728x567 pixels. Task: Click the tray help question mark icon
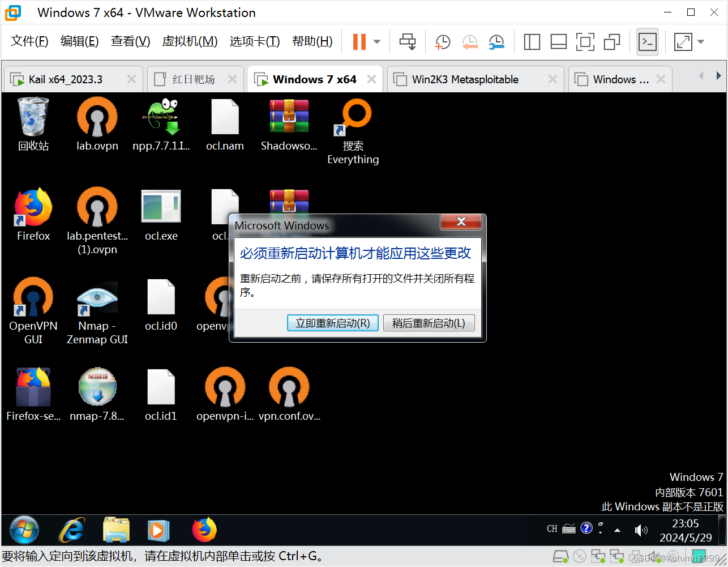[x=586, y=528]
